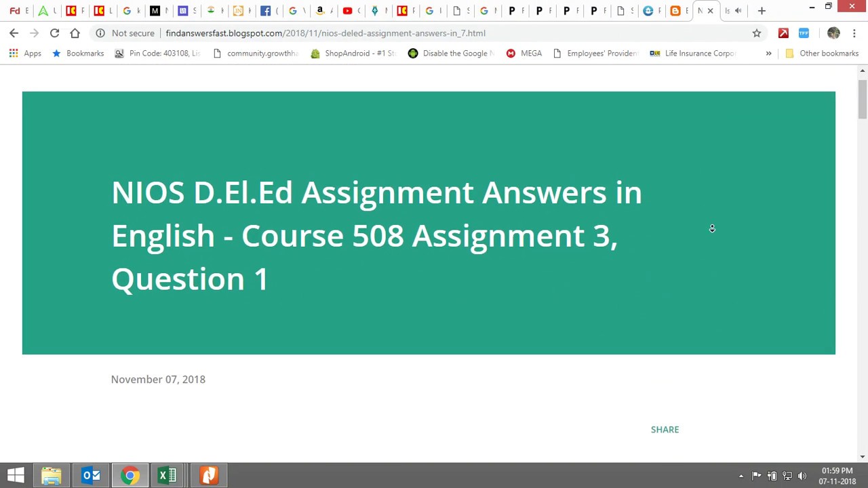This screenshot has width=868, height=488.
Task: Open network status tray icon
Action: point(787,476)
